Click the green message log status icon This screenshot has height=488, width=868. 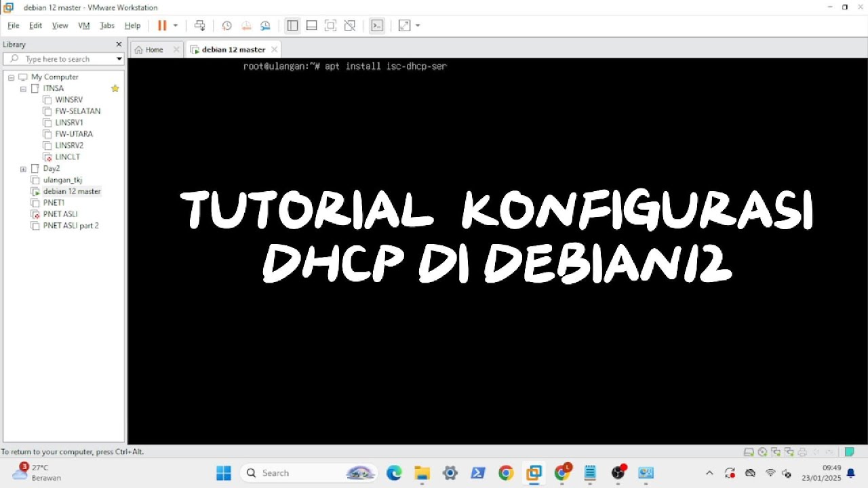pos(849,452)
